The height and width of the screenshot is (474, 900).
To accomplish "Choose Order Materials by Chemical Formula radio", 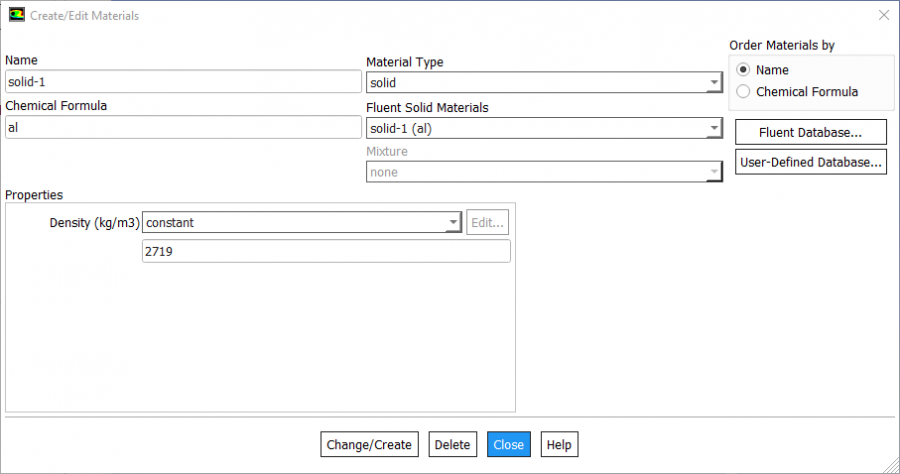I will (743, 92).
